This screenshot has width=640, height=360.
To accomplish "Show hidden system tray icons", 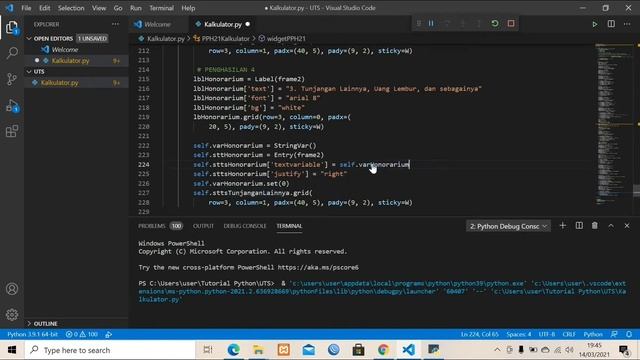I will [x=497, y=350].
